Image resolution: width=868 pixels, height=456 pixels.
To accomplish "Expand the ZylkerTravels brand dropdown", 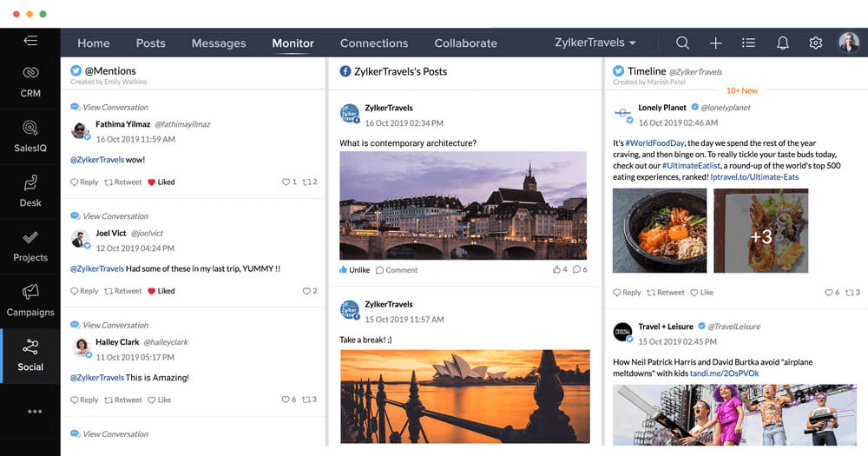I will 595,43.
